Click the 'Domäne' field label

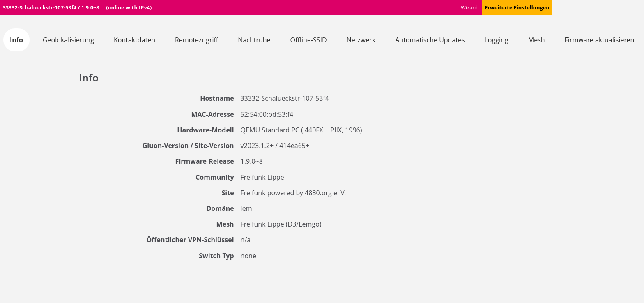(220, 208)
